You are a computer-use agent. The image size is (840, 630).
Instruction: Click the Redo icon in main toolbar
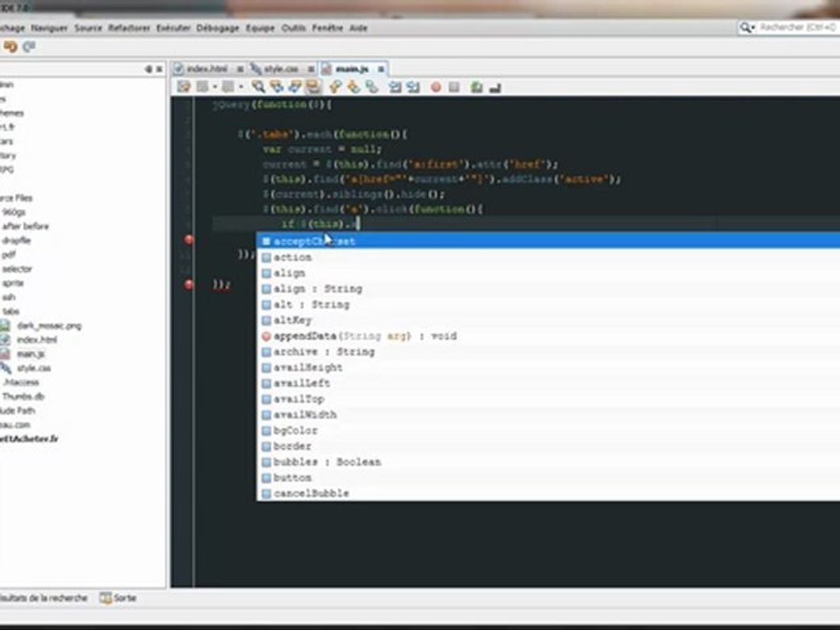point(29,47)
